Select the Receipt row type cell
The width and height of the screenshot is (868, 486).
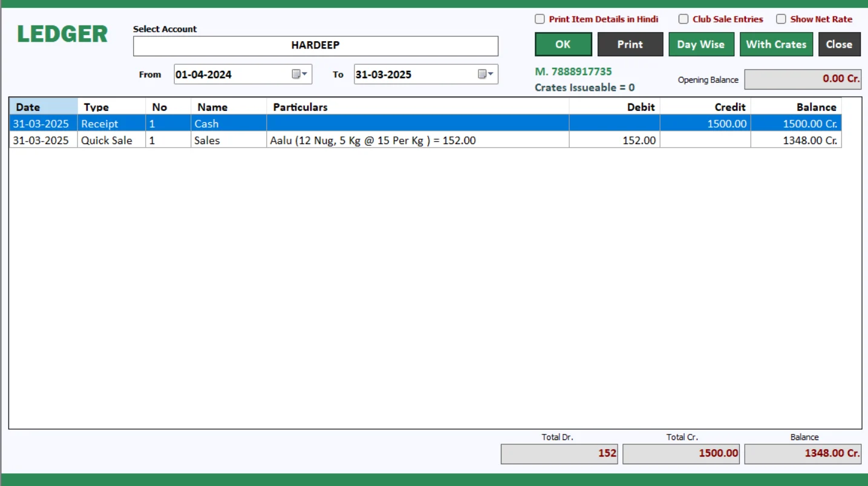coord(112,123)
